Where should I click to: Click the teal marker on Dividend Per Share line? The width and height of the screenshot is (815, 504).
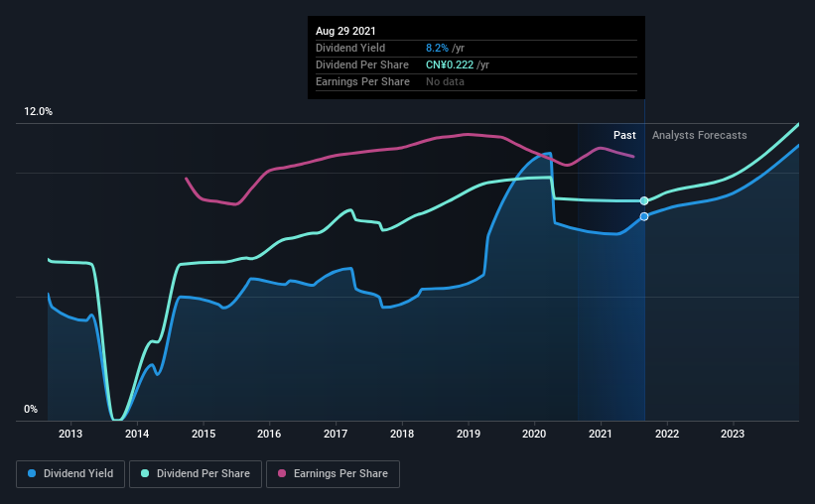tap(644, 201)
